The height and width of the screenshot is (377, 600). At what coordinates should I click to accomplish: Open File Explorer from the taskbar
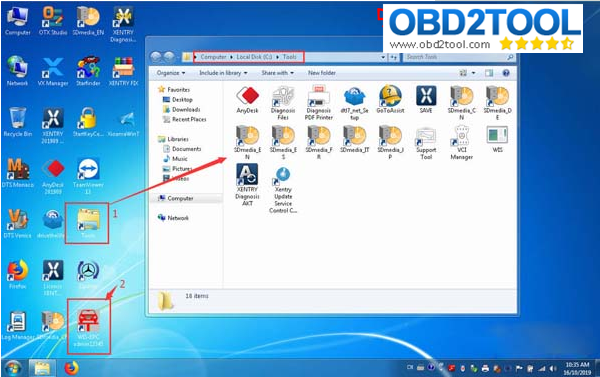(x=42, y=368)
